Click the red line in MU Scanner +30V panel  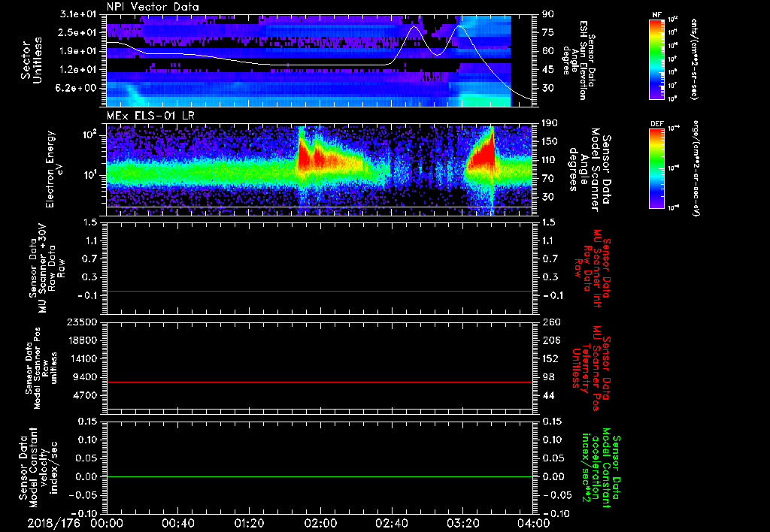coord(320,291)
